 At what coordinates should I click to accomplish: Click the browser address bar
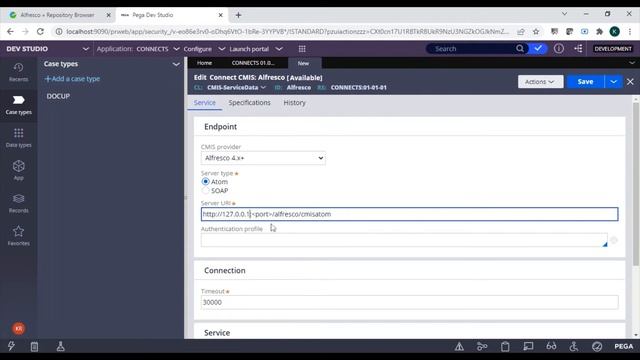[x=288, y=31]
